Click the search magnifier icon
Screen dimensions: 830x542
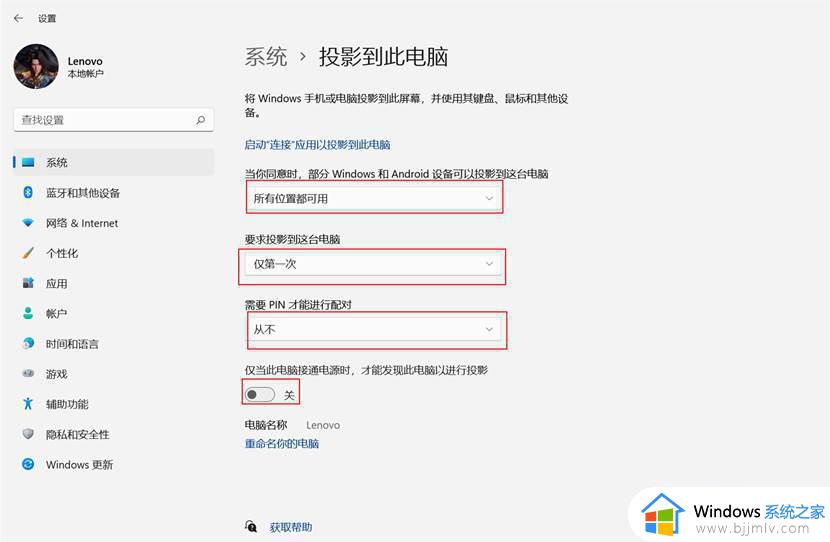pyautogui.click(x=201, y=120)
